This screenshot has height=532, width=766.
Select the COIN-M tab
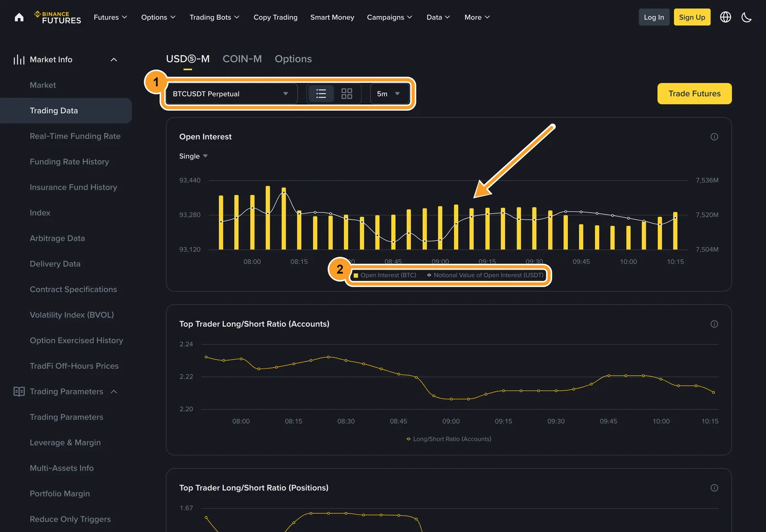(242, 59)
